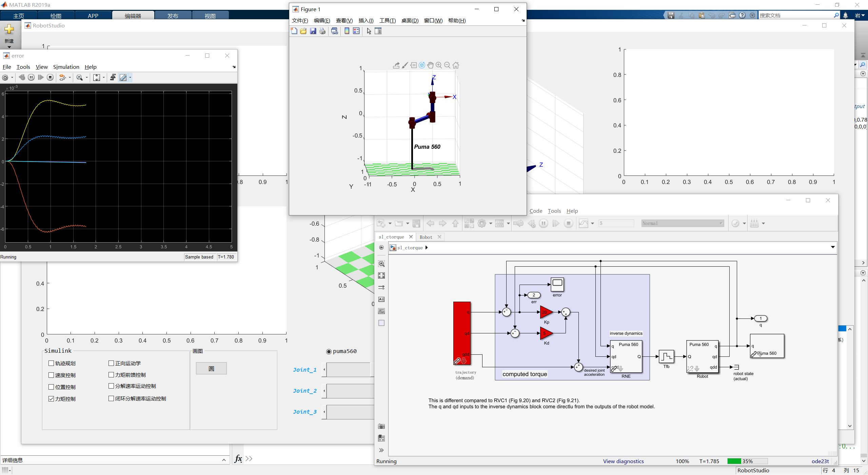Click the 圆 draw button
868x475 pixels.
tap(211, 369)
